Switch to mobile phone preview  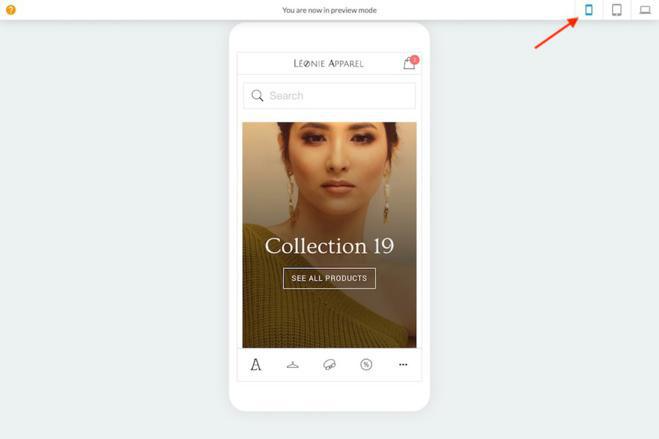(589, 10)
